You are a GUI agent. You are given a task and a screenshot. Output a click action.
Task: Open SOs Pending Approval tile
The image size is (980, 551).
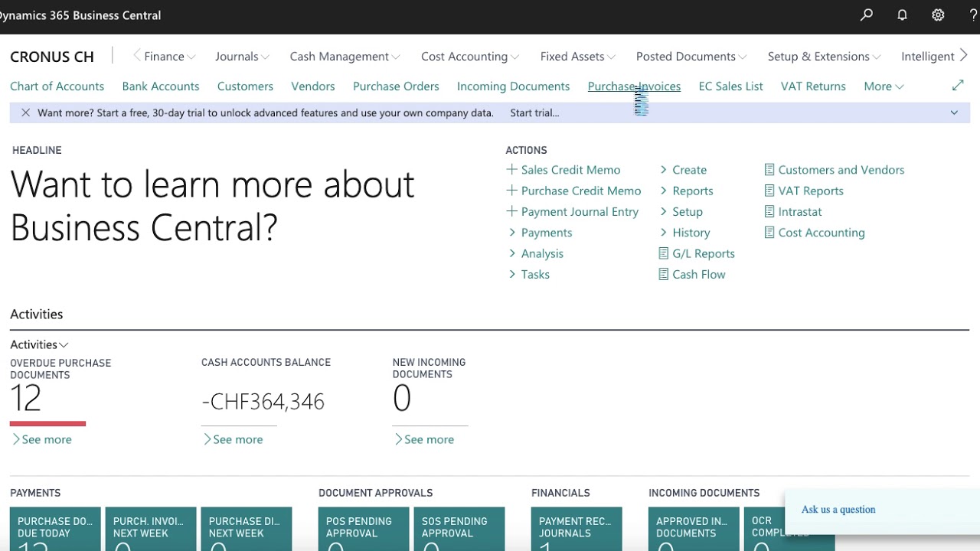pos(459,529)
